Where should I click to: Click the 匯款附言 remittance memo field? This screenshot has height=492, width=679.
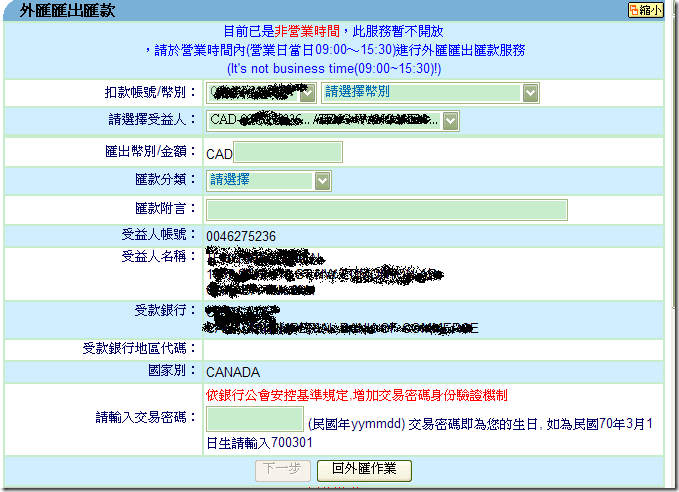[387, 210]
